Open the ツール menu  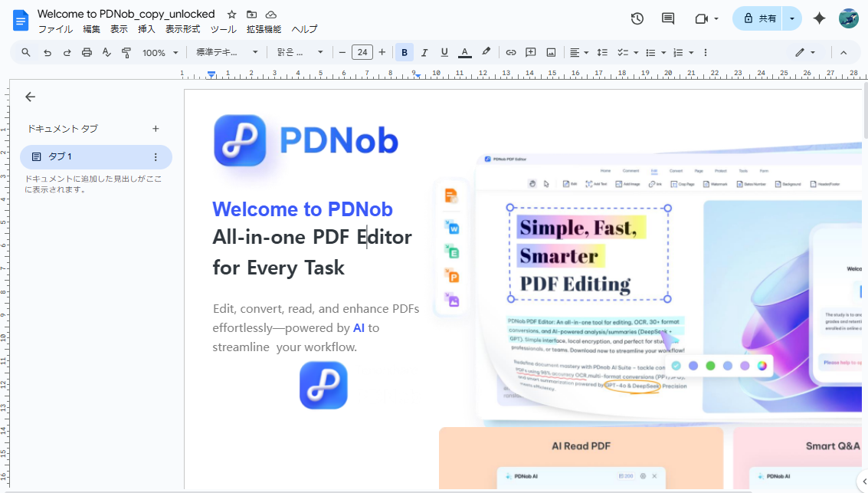[x=223, y=29]
